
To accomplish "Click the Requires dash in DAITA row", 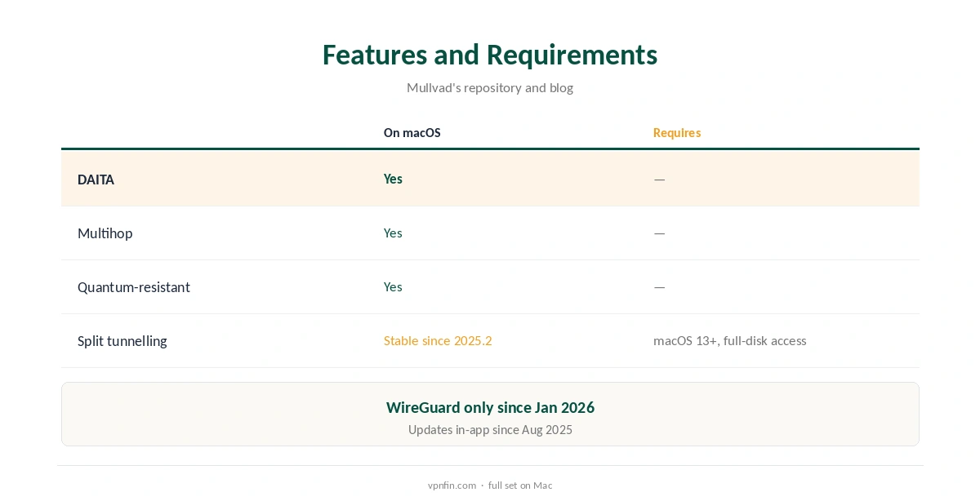I will pyautogui.click(x=660, y=180).
